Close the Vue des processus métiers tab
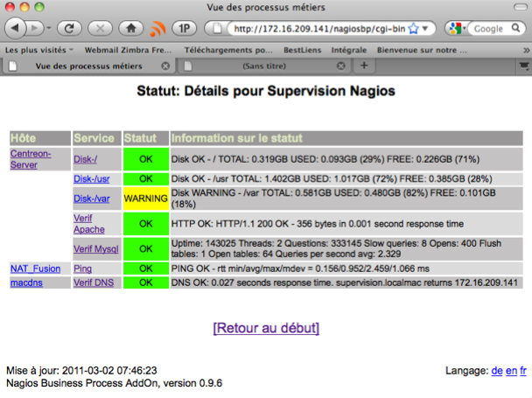 pyautogui.click(x=165, y=66)
